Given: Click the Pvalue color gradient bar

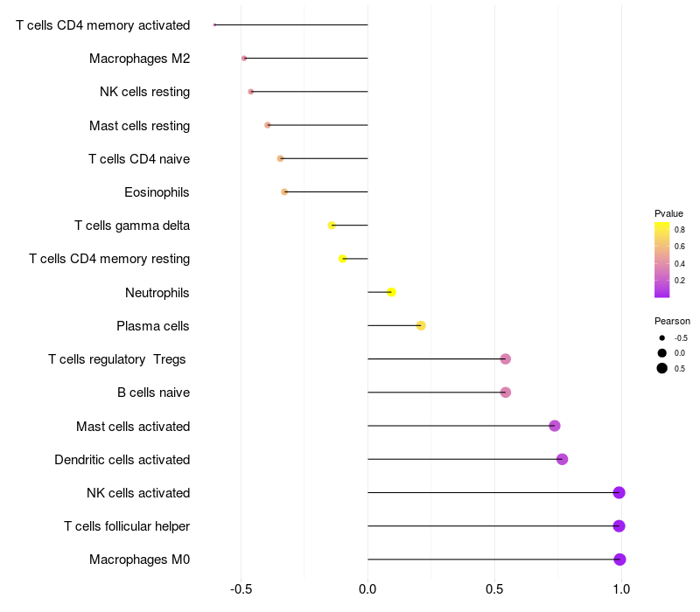Looking at the screenshot, I should click(x=661, y=260).
